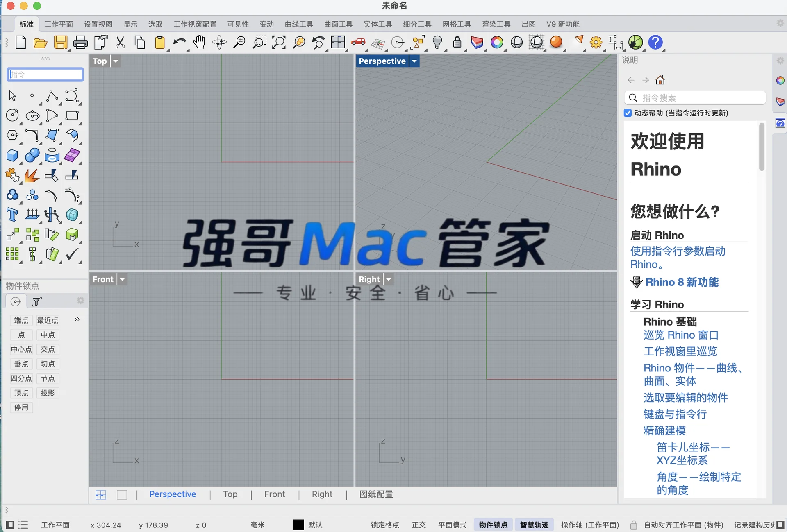
Task: Open the 默认 layer dropdown in status bar
Action: (315, 525)
